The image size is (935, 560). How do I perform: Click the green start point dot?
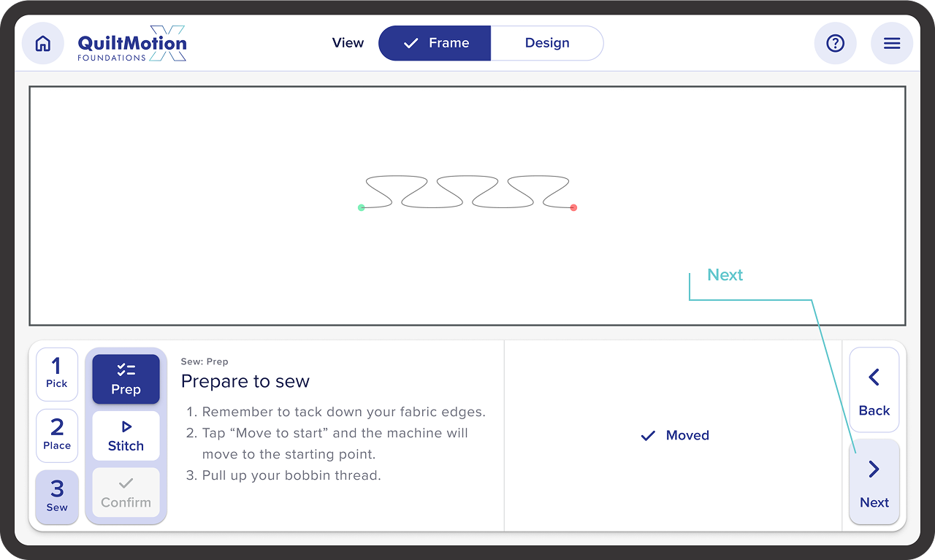[x=361, y=208]
